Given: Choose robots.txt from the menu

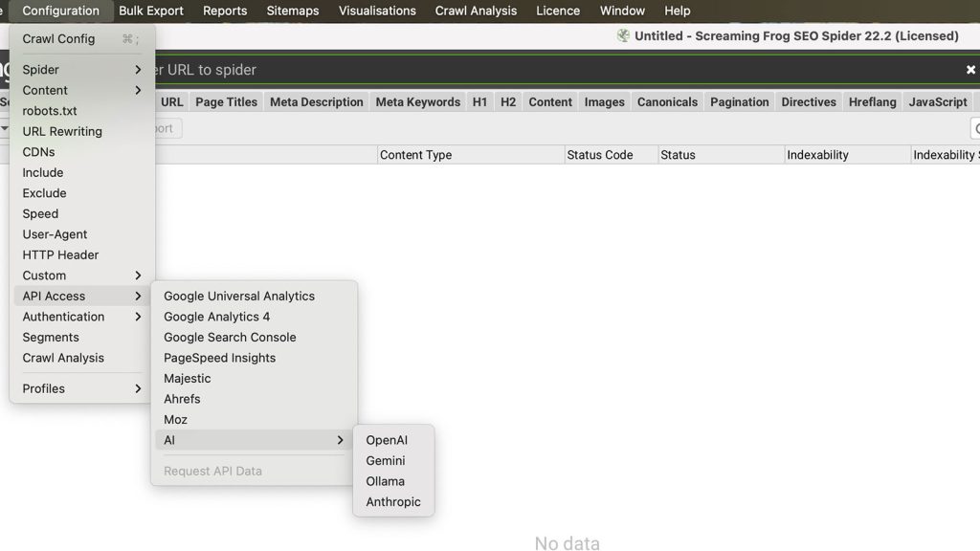Looking at the screenshot, I should (x=82, y=111).
